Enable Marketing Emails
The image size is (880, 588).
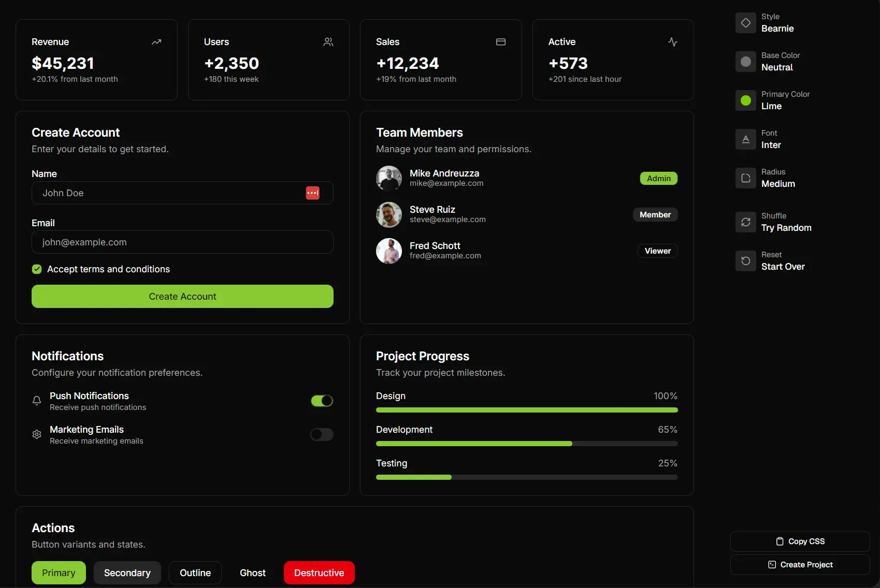[x=322, y=434]
